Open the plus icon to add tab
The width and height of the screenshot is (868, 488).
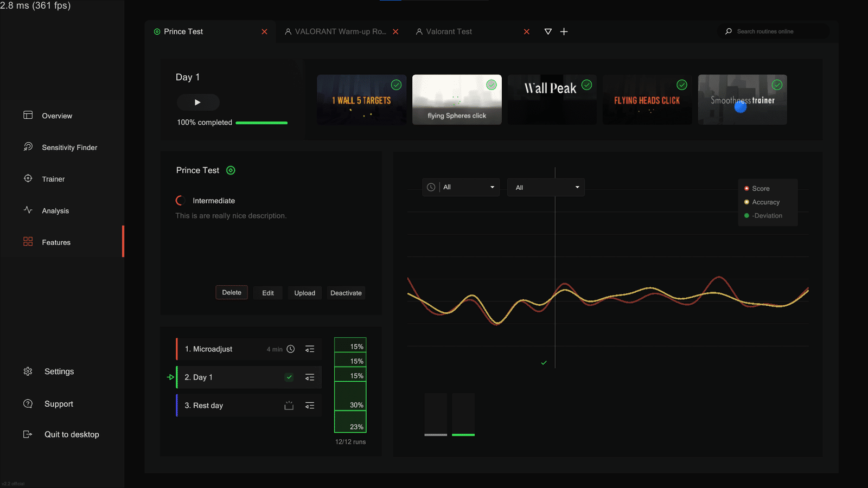click(x=564, y=31)
